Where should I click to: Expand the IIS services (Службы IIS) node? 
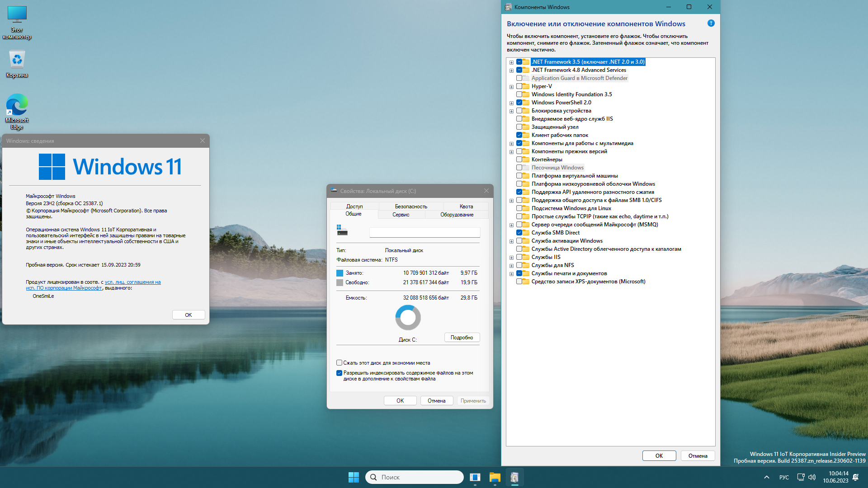coord(511,258)
